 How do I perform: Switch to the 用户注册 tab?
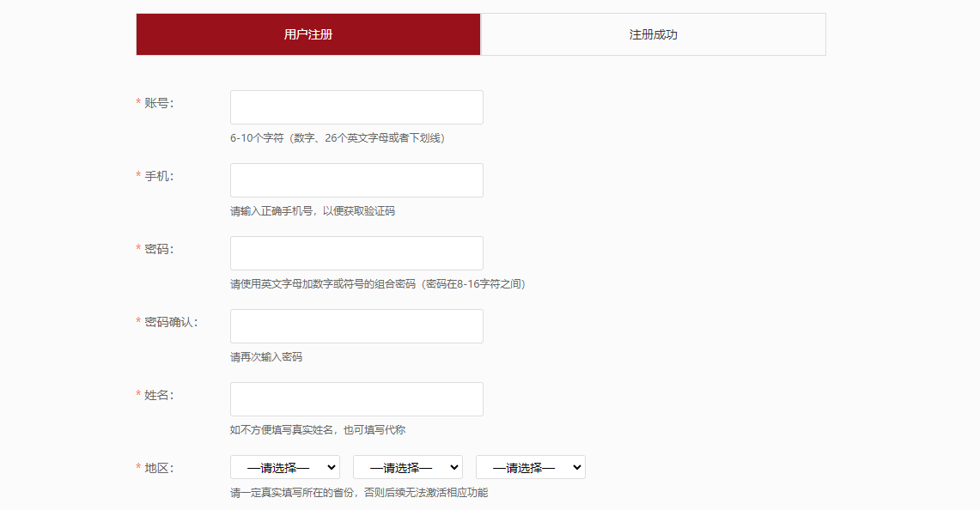pyautogui.click(x=308, y=34)
